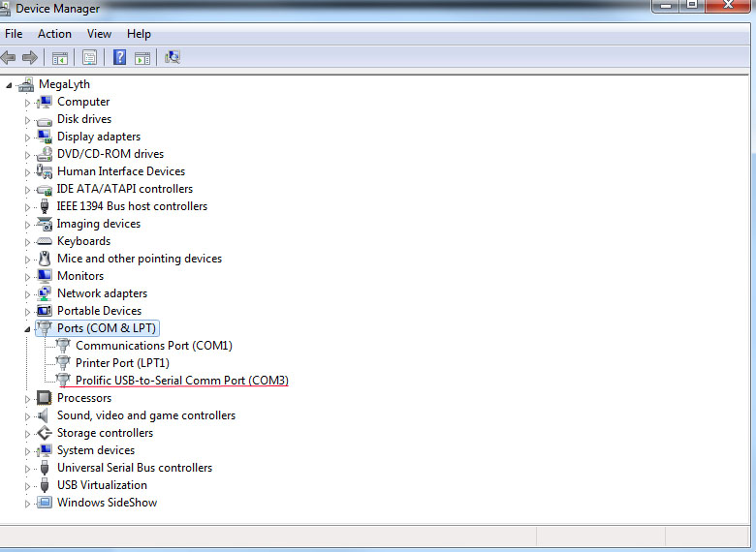Click the Prolific USB-to-Serial port device icon
The height and width of the screenshot is (552, 756).
click(x=63, y=380)
